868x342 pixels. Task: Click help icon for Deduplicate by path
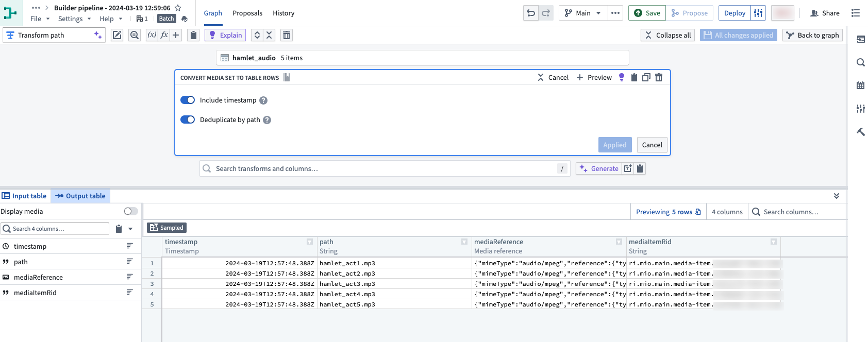267,120
